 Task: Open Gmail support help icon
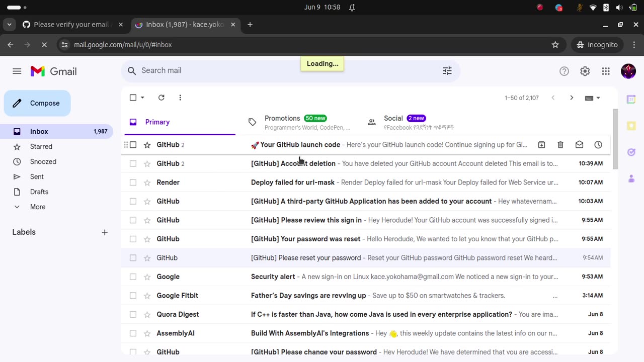pyautogui.click(x=564, y=71)
